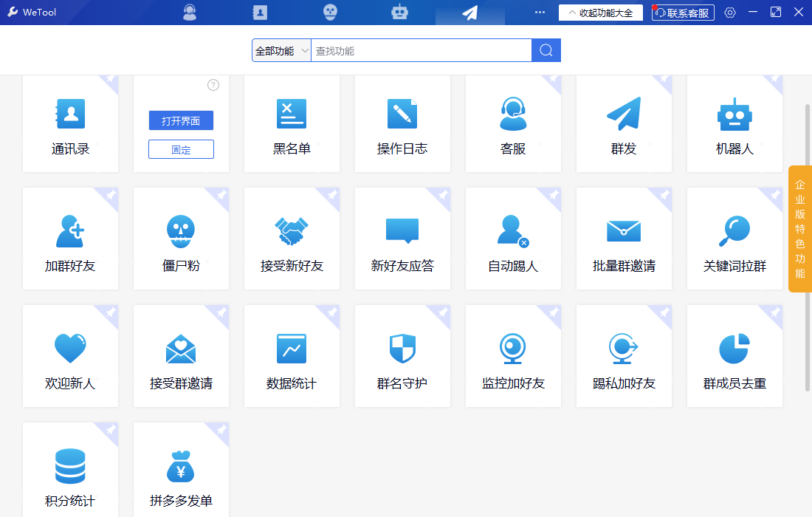Select the 僵尸粉 zombie-fan detection tool

181,238
